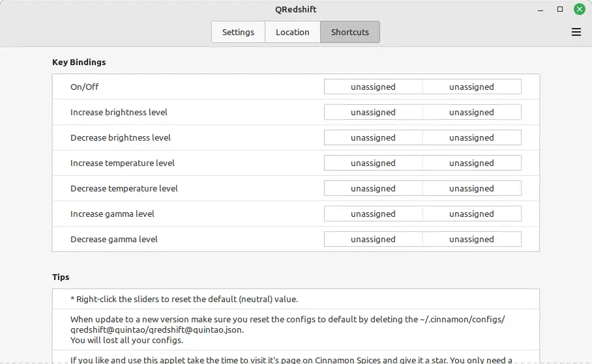Image resolution: width=592 pixels, height=364 pixels.
Task: Open the hamburger menu icon
Action: pyautogui.click(x=576, y=32)
